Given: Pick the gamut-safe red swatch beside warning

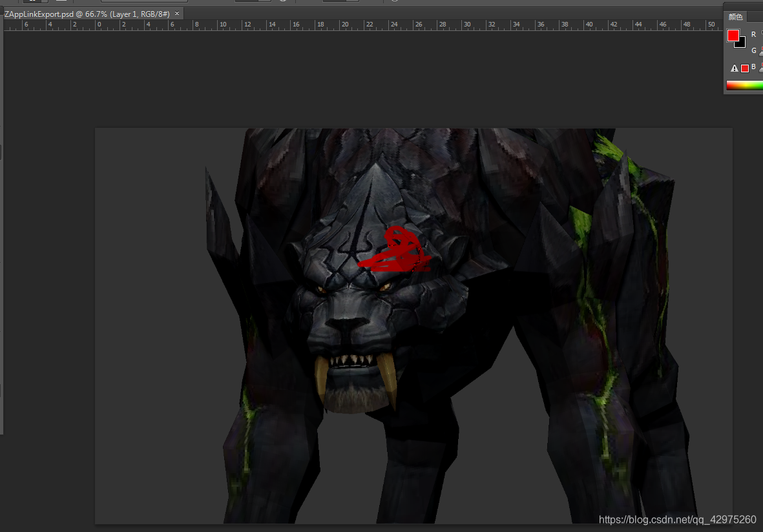Looking at the screenshot, I should pos(744,68).
